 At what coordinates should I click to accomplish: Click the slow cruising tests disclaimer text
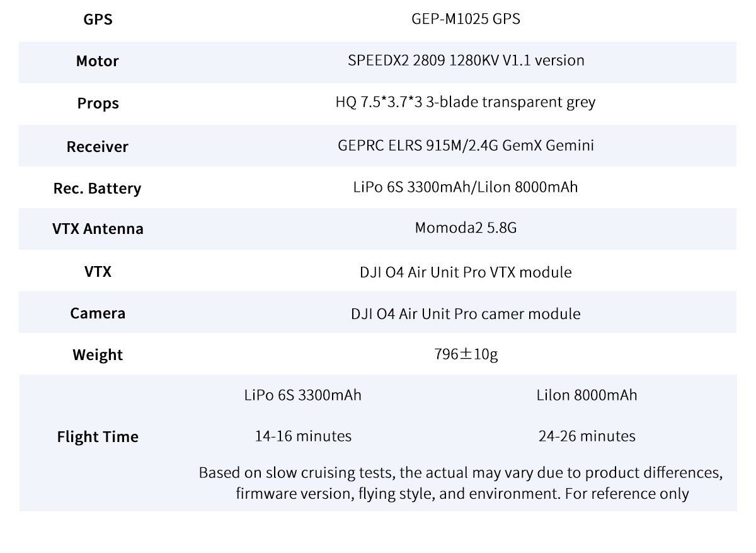pos(462,483)
